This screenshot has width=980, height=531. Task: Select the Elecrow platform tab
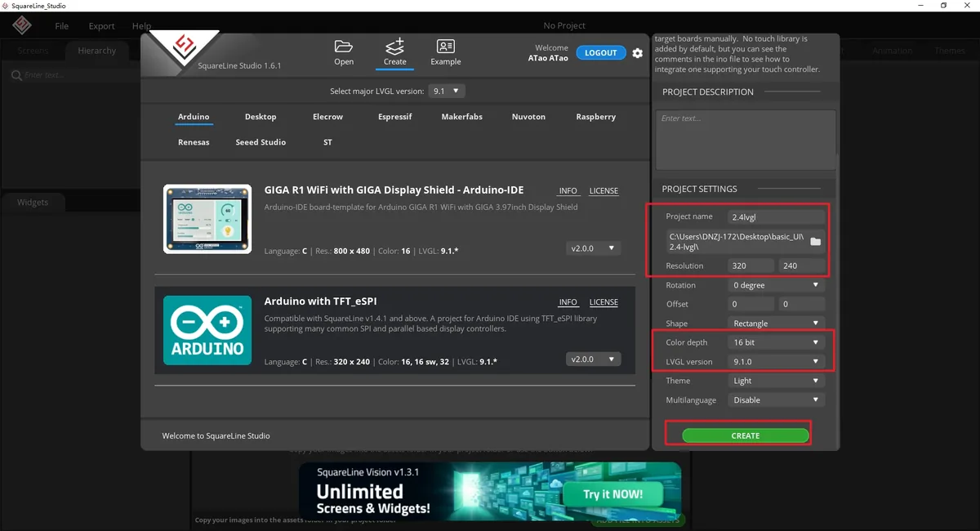pos(327,117)
